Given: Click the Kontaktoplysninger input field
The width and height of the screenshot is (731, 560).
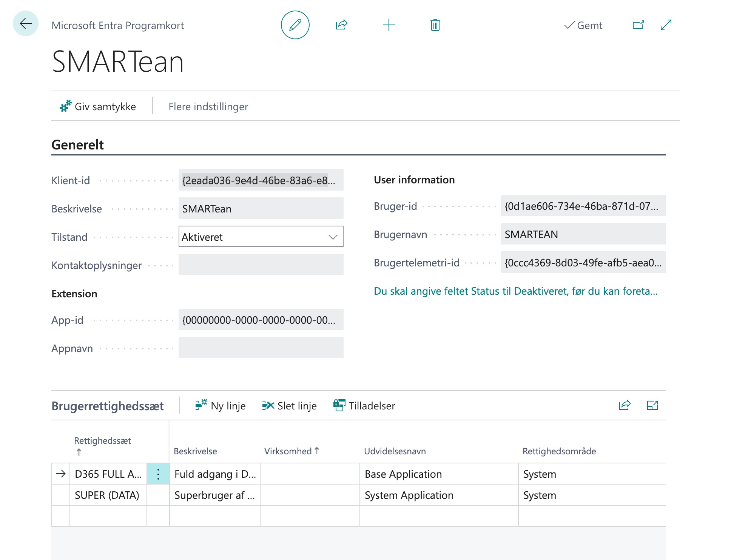Looking at the screenshot, I should pyautogui.click(x=261, y=265).
